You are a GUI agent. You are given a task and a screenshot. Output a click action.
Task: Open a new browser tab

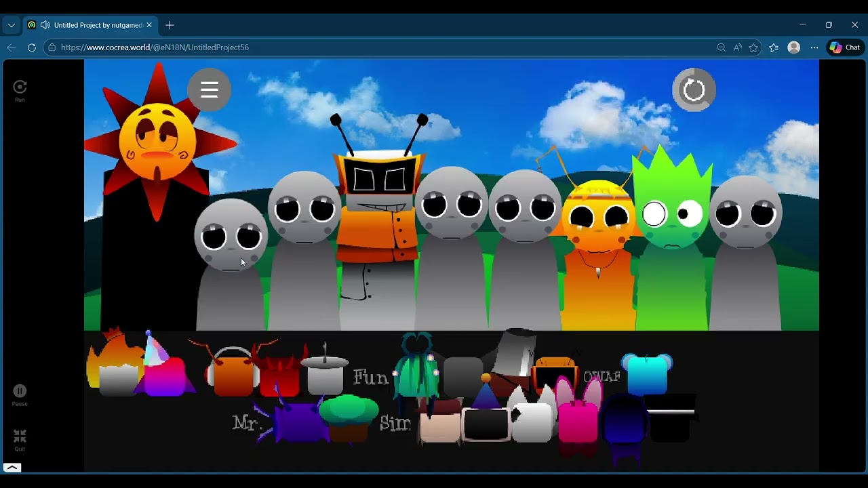point(170,25)
